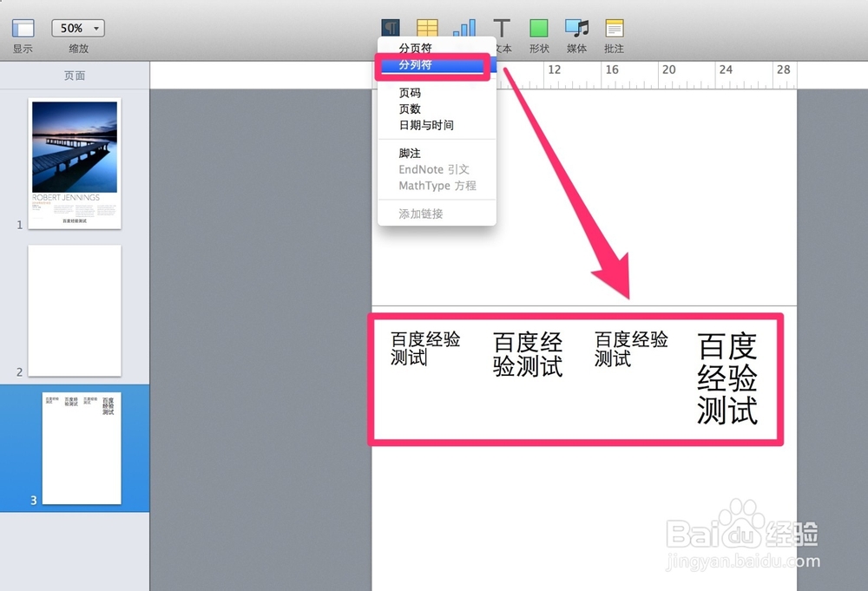This screenshot has width=868, height=591.
Task: Click the bar chart toolbar icon
Action: coord(464,28)
